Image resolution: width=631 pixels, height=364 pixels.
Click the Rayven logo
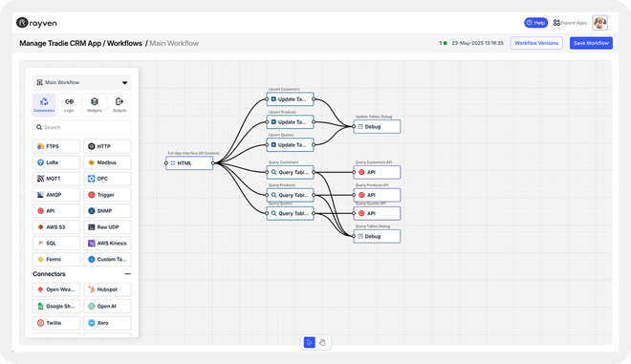click(x=36, y=23)
